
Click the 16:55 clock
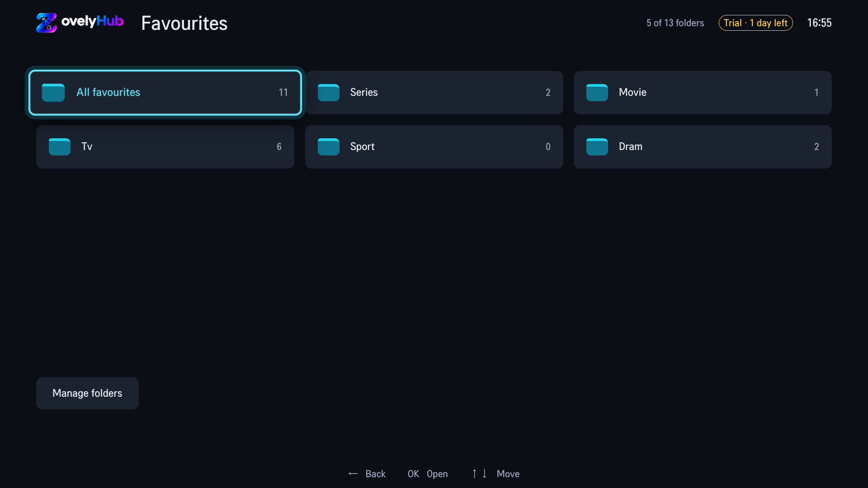[x=819, y=23]
